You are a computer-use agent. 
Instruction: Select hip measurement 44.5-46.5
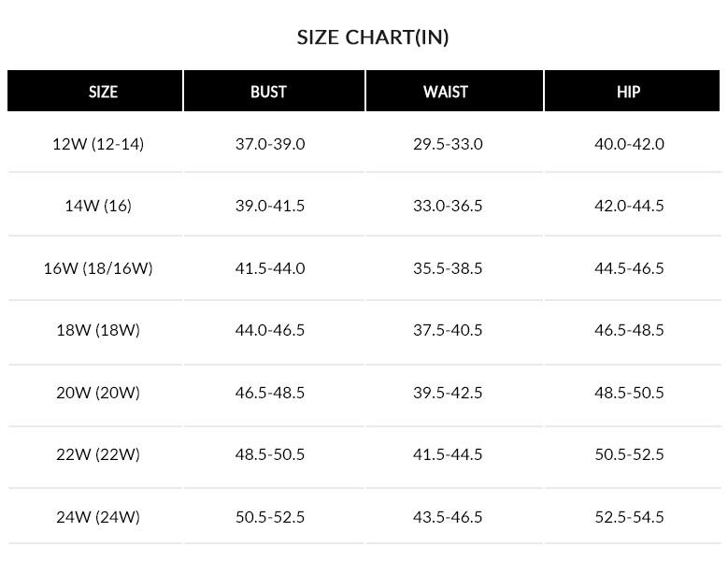629,268
